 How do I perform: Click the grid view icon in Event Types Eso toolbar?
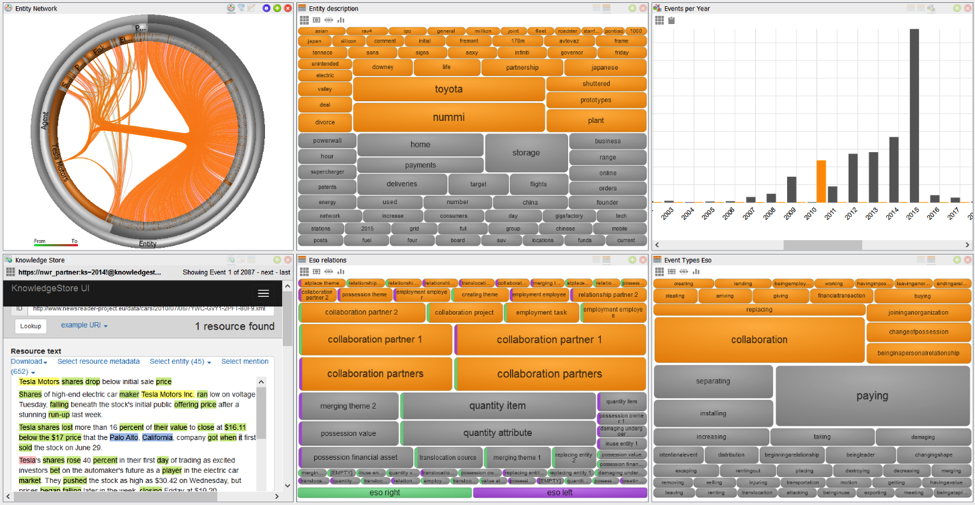click(659, 271)
